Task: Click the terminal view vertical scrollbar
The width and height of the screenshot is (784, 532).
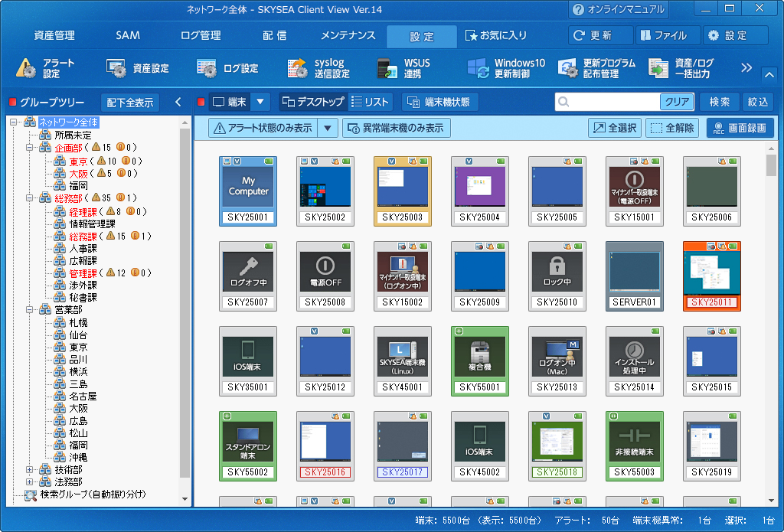Action: tap(771, 324)
